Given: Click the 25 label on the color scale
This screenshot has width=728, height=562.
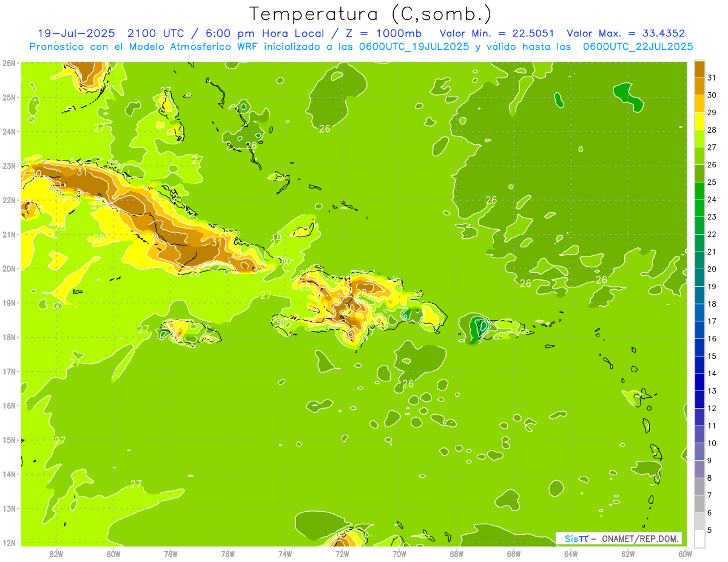Looking at the screenshot, I should [712, 182].
